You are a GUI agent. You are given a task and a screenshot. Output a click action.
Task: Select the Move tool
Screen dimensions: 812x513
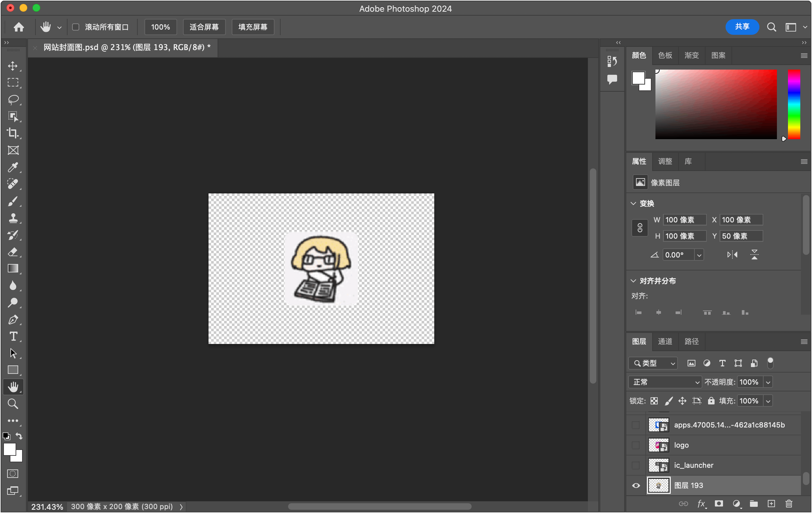tap(13, 66)
